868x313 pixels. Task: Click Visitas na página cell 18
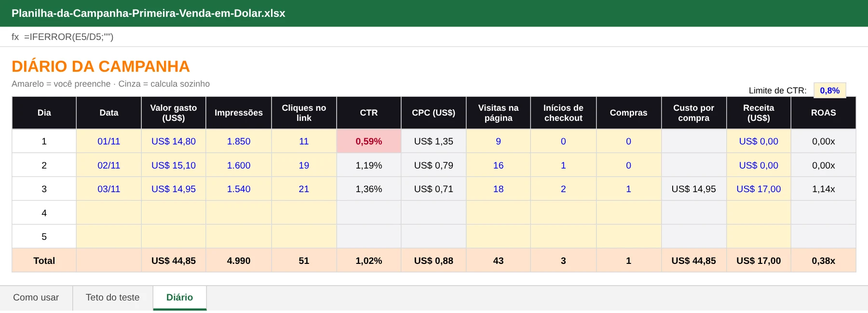498,189
